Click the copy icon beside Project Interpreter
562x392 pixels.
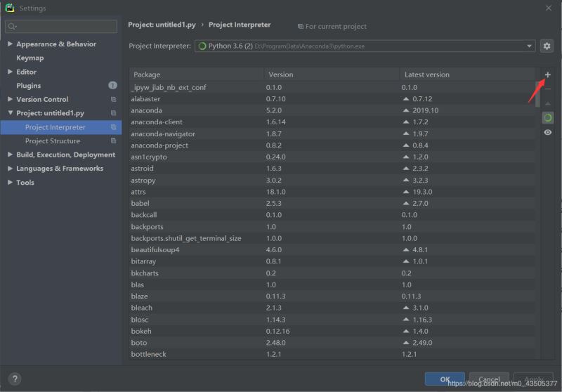tap(113, 127)
